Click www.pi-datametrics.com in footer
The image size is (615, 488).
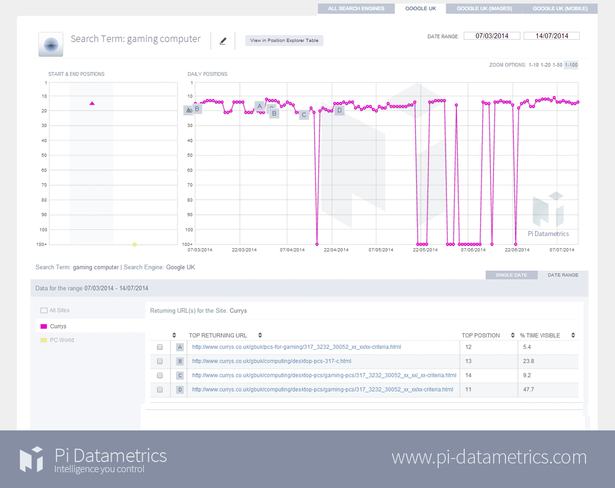(489, 457)
